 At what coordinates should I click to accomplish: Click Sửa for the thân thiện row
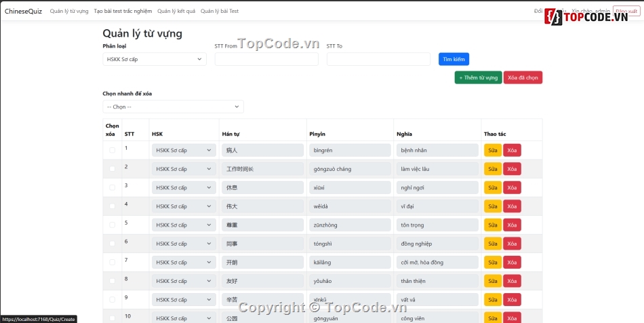493,281
